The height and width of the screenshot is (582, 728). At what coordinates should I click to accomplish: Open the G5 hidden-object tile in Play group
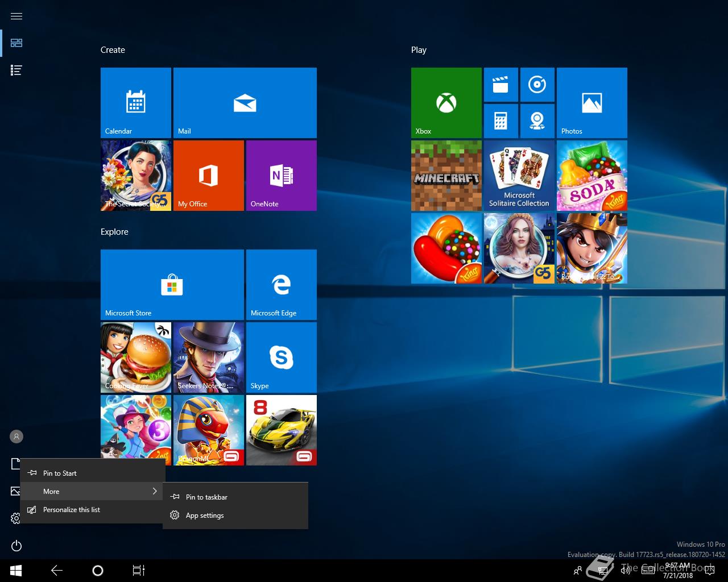(x=519, y=248)
